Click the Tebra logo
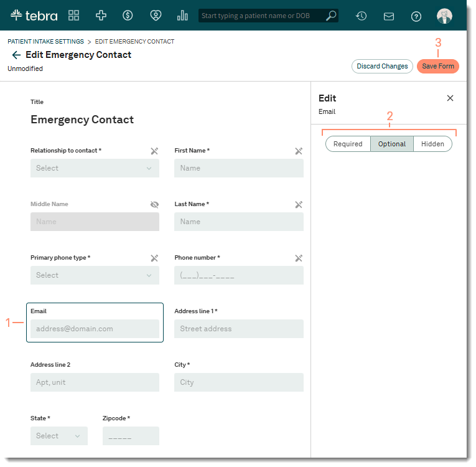This screenshot has height=467, width=476. pyautogui.click(x=34, y=15)
